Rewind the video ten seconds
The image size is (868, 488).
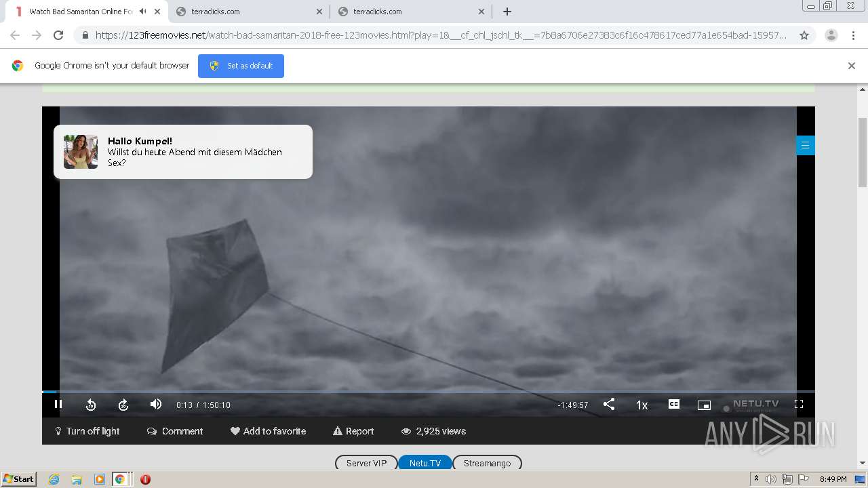(x=91, y=405)
